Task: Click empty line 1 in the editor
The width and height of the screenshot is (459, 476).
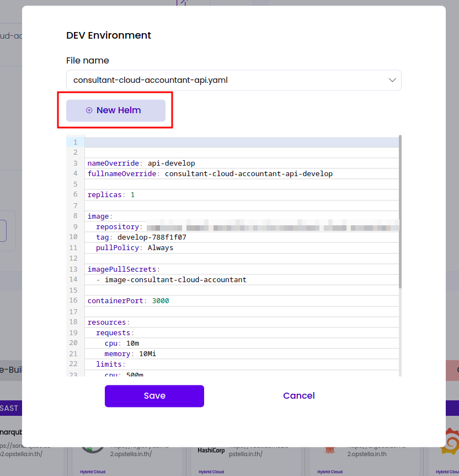Action: click(242, 142)
